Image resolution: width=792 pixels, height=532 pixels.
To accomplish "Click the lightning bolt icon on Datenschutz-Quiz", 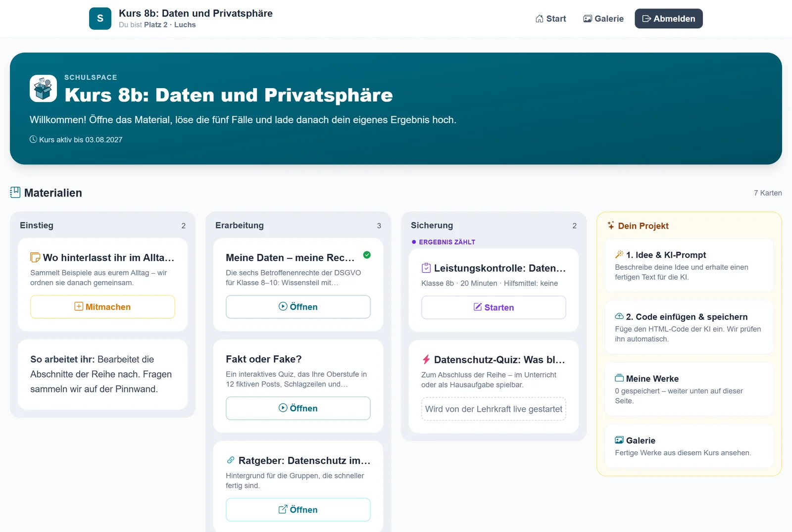I will coord(426,359).
